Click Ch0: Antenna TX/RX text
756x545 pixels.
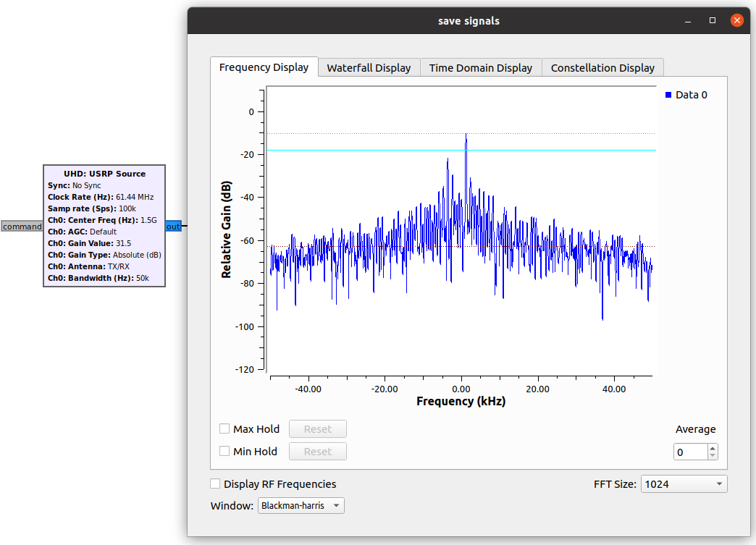tap(89, 266)
